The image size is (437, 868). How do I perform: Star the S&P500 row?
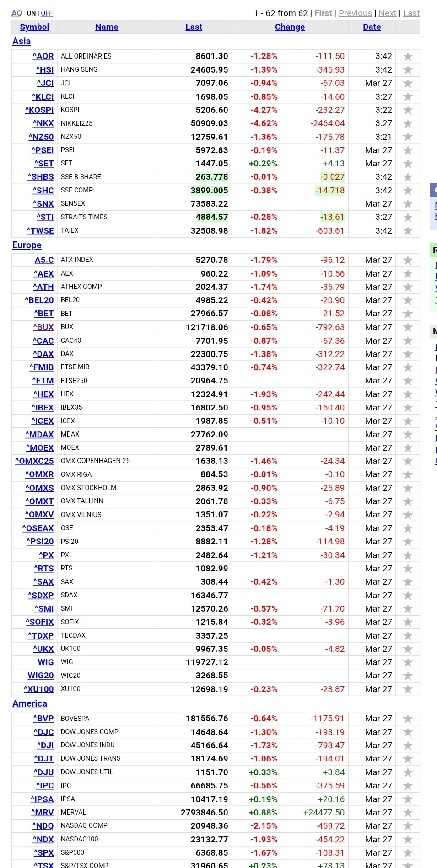(407, 853)
